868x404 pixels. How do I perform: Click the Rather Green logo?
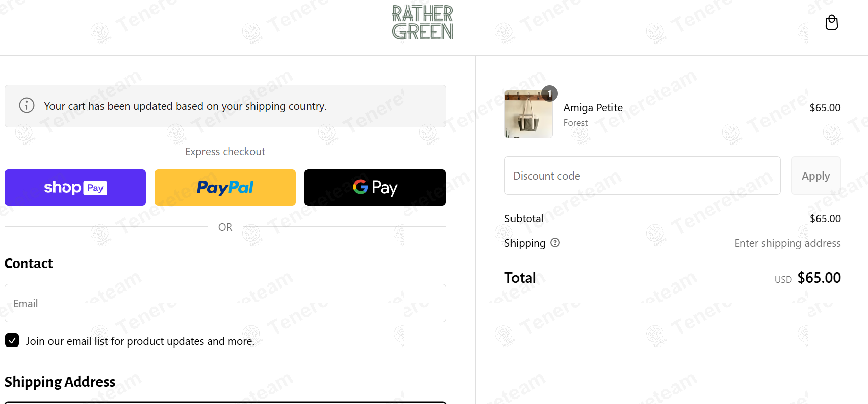pos(423,22)
